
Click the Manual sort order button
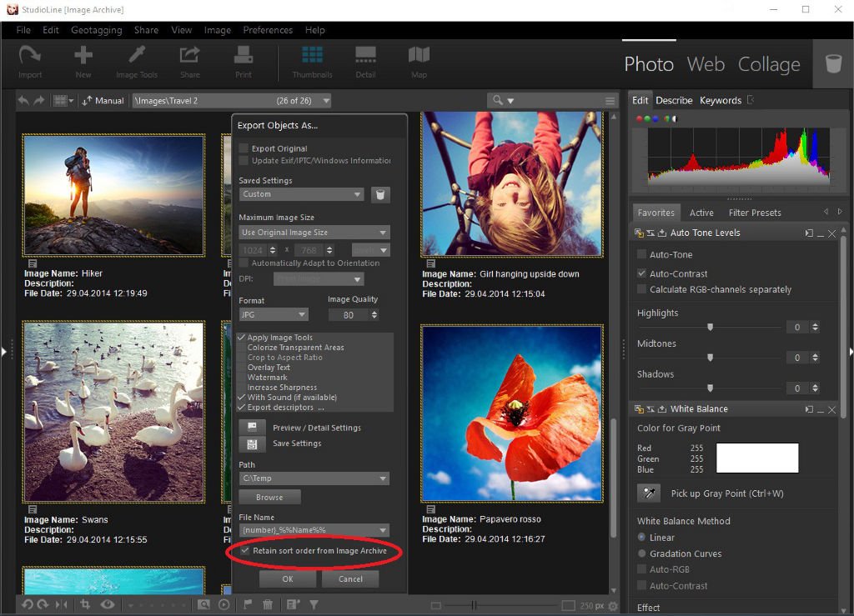103,101
